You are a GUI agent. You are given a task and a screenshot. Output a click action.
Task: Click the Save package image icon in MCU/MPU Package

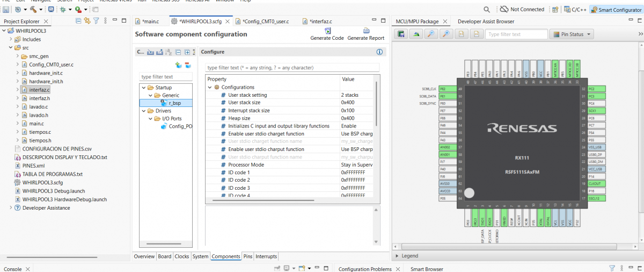point(401,34)
